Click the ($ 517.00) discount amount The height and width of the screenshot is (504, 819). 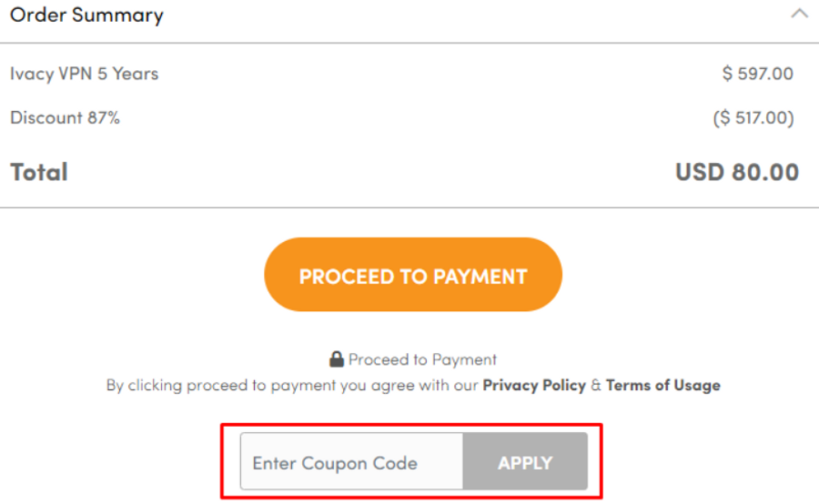coord(753,117)
